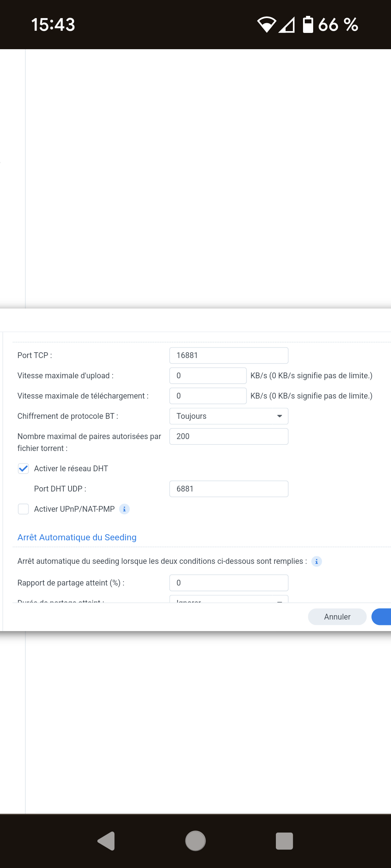Tap the battery status icon
The width and height of the screenshot is (391, 868).
308,25
